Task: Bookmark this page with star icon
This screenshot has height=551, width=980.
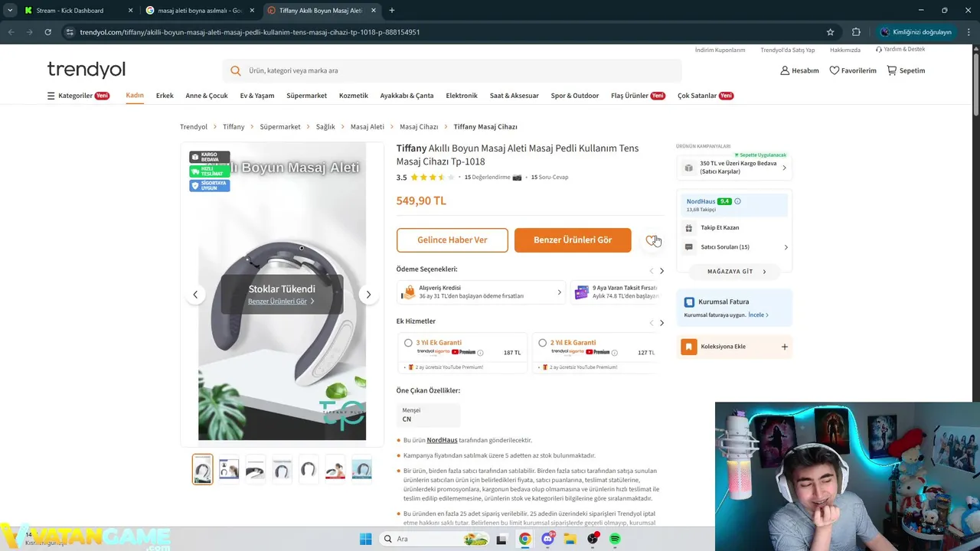Action: point(830,32)
